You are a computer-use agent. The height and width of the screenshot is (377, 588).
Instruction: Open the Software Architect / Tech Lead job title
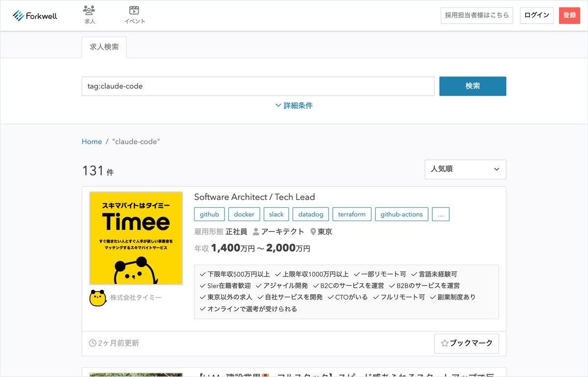click(x=254, y=197)
